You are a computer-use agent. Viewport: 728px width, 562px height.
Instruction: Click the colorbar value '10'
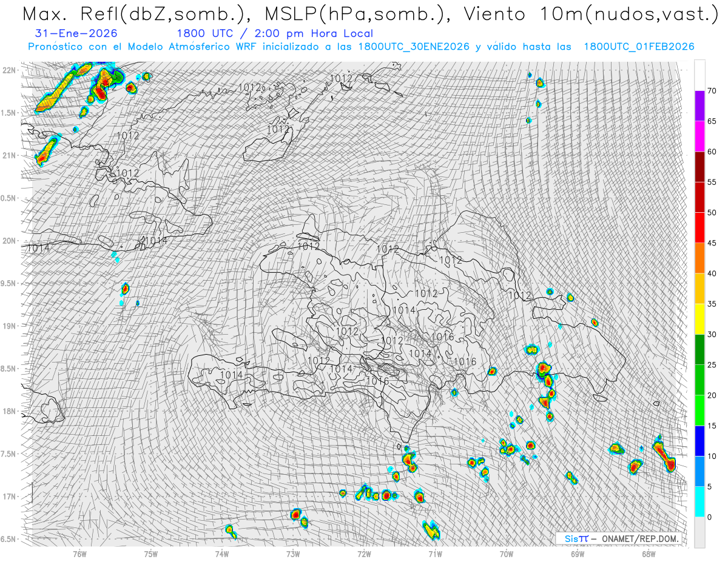click(712, 456)
